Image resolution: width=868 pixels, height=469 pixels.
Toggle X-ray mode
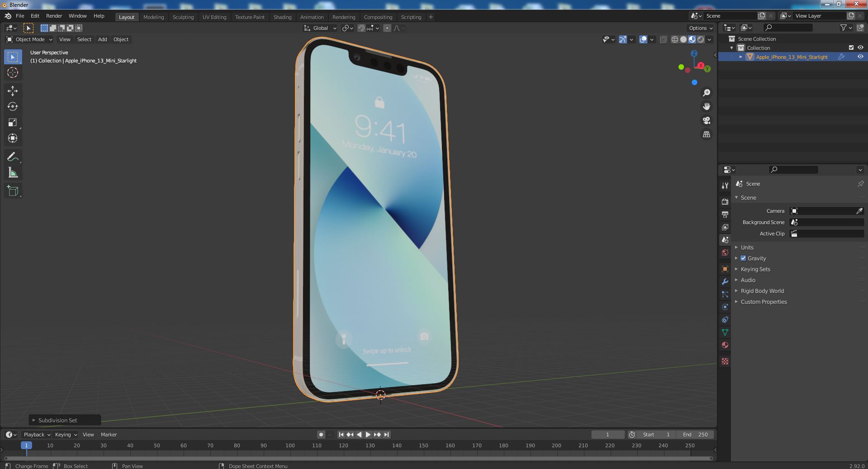click(x=663, y=39)
